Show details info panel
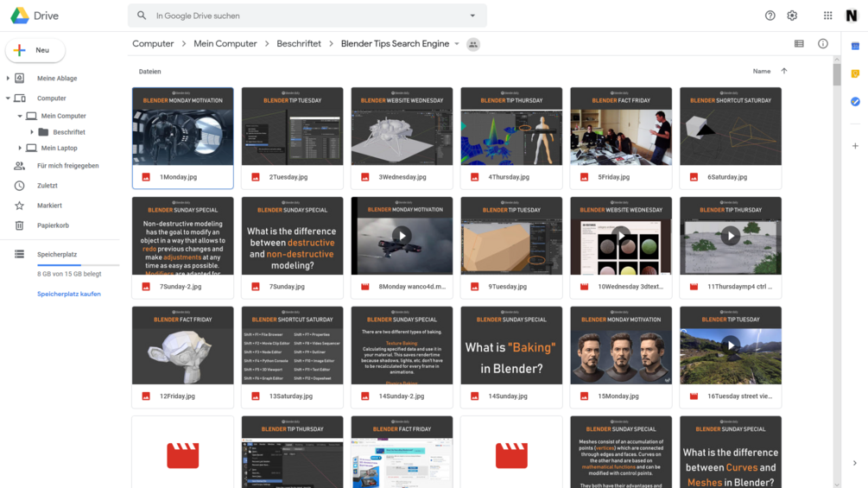 click(823, 44)
